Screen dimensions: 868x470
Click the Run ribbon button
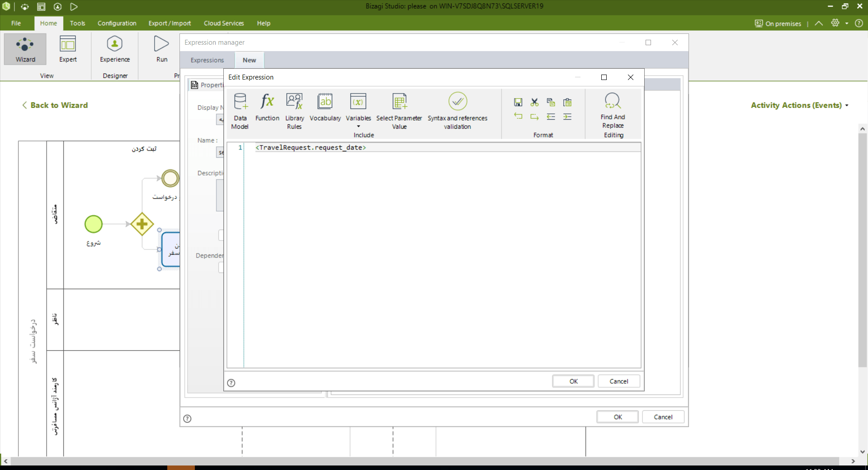pyautogui.click(x=161, y=49)
